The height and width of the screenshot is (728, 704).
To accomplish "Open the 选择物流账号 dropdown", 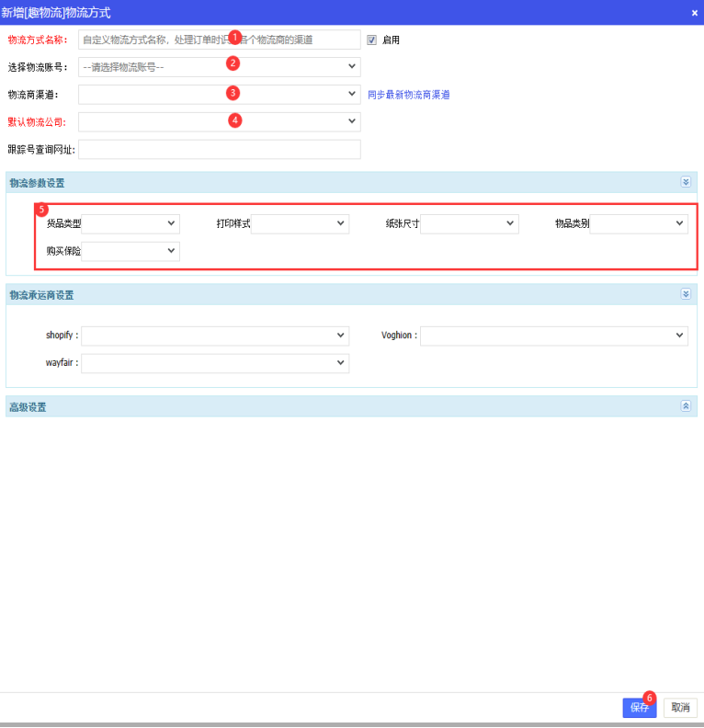I will tap(219, 67).
